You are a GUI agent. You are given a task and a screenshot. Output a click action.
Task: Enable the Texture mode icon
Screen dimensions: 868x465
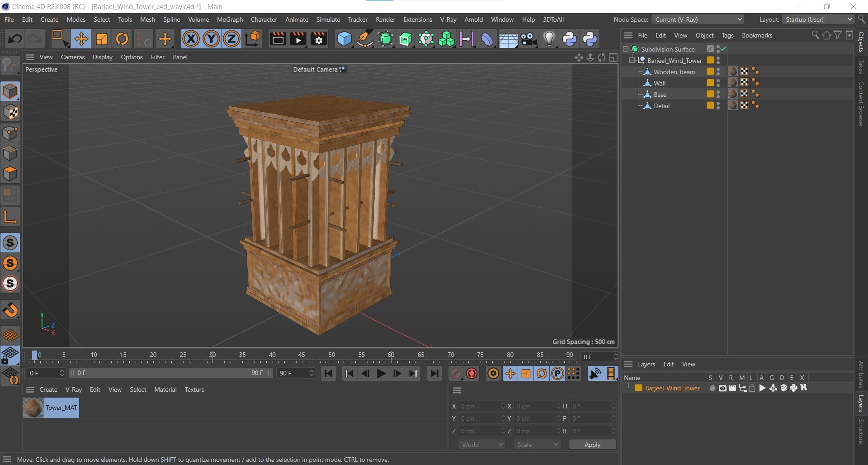[10, 112]
